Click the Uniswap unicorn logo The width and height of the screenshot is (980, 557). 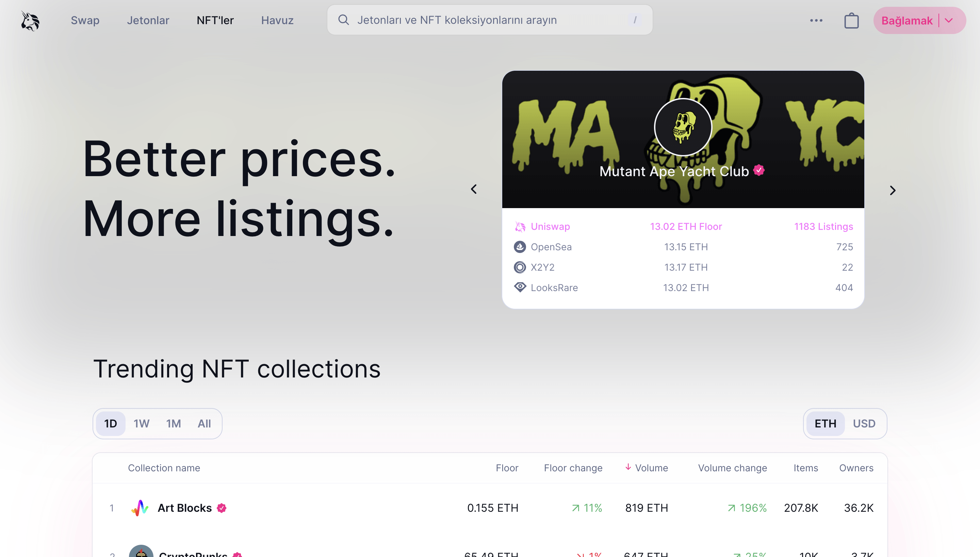pyautogui.click(x=30, y=20)
